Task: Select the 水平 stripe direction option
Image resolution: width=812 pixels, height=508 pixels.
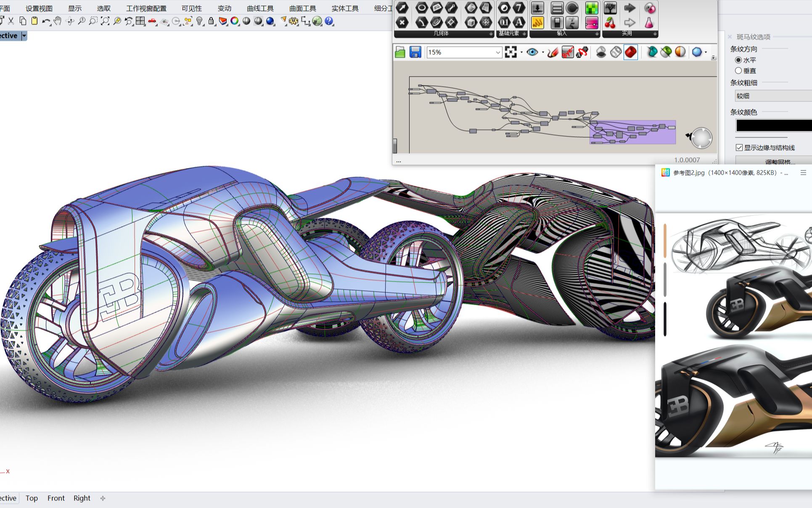Action: [738, 60]
